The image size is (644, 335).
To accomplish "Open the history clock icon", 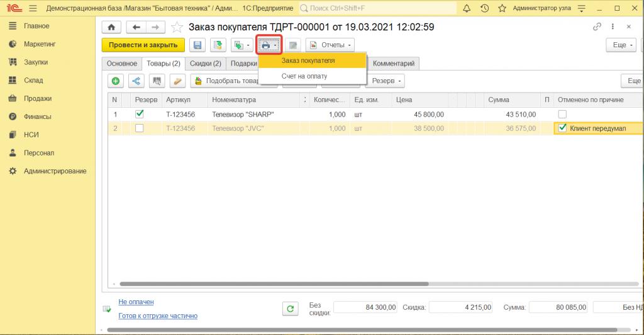I will (484, 8).
